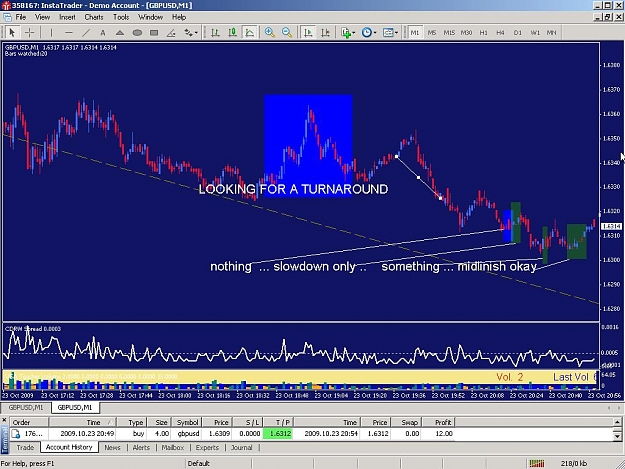Switch to the M5 timeframe

[x=432, y=32]
